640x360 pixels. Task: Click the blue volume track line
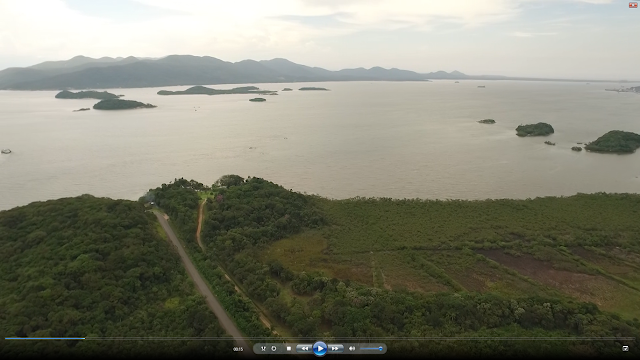pyautogui.click(x=369, y=349)
